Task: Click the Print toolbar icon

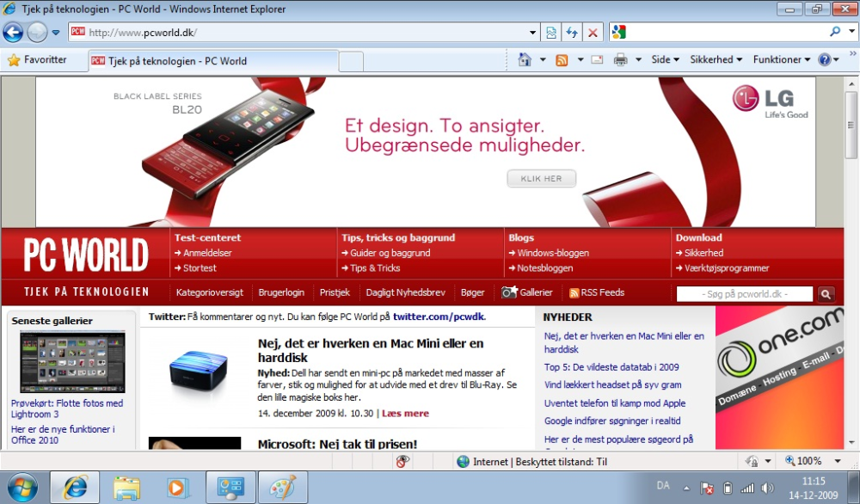Action: pyautogui.click(x=620, y=60)
